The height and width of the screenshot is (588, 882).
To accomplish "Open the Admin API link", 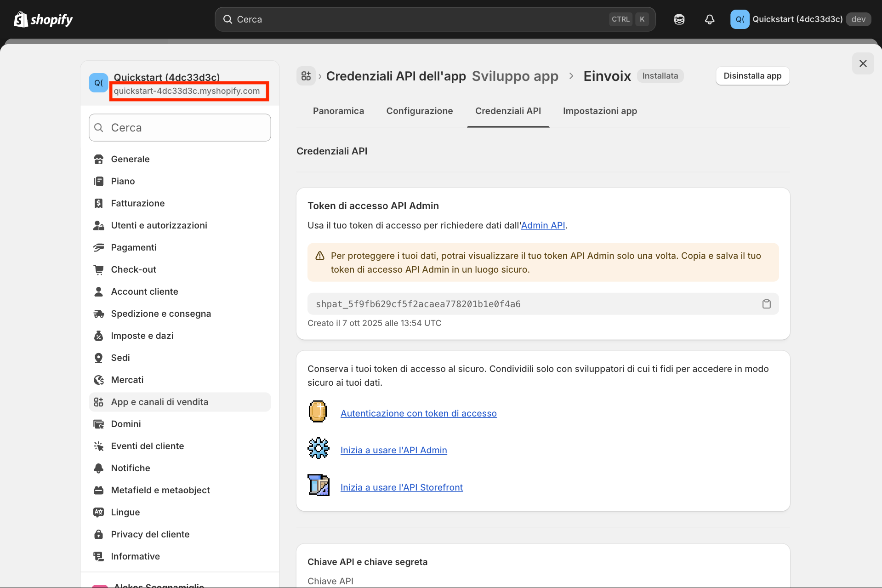I will [543, 225].
